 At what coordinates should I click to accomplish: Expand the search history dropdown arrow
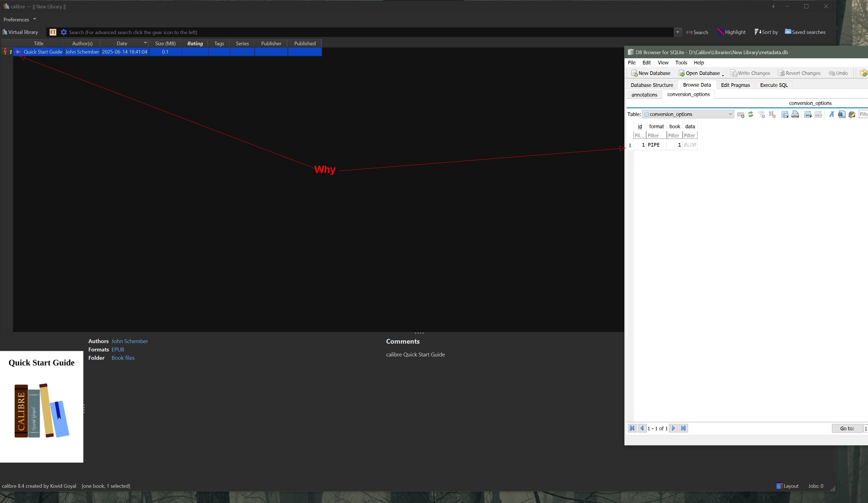click(x=677, y=32)
